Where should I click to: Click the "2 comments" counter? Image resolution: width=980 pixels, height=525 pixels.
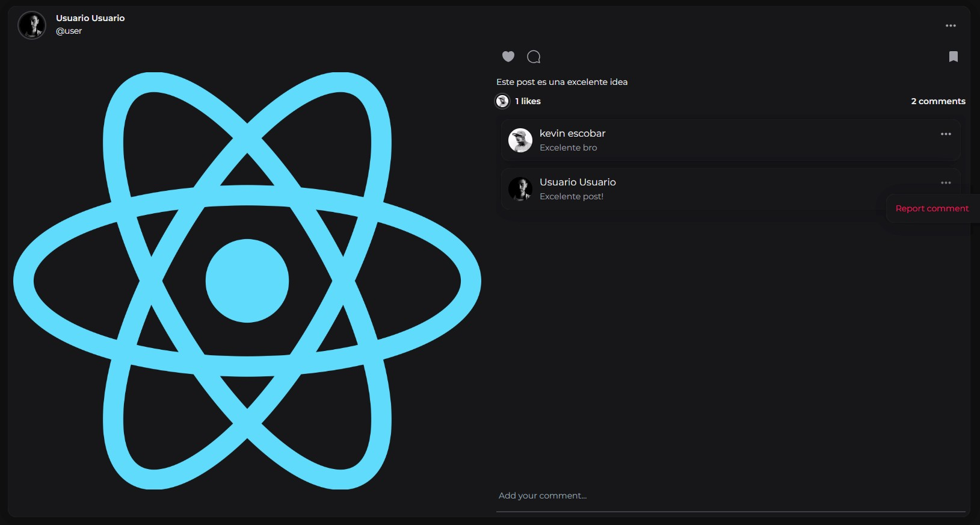[938, 101]
